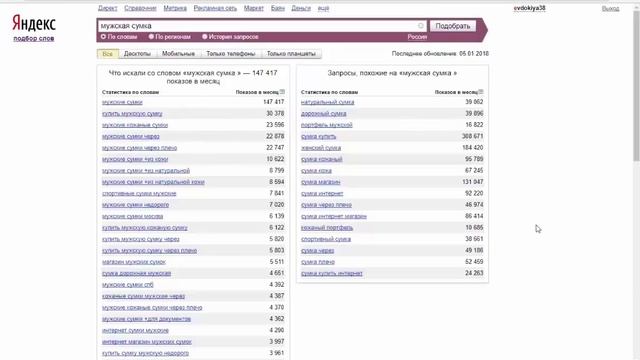Click the page vertical scrollbar
The width and height of the screenshot is (640, 360).
(x=636, y=86)
